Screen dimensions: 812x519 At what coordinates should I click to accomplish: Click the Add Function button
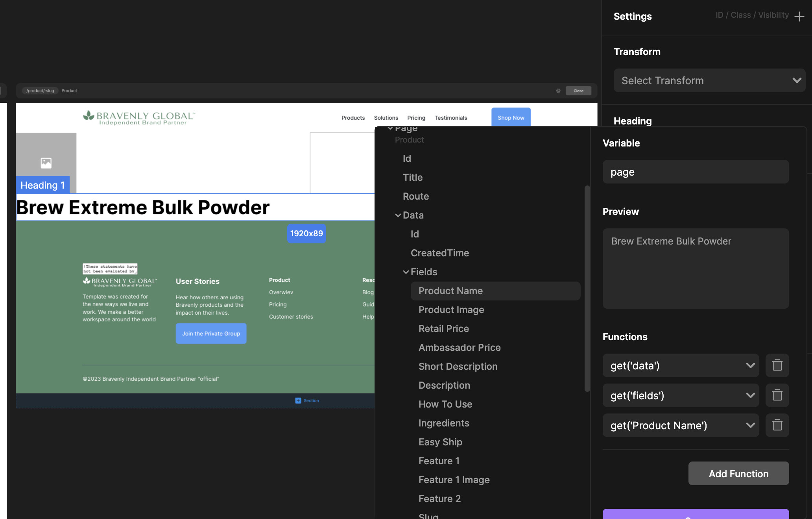pyautogui.click(x=738, y=473)
